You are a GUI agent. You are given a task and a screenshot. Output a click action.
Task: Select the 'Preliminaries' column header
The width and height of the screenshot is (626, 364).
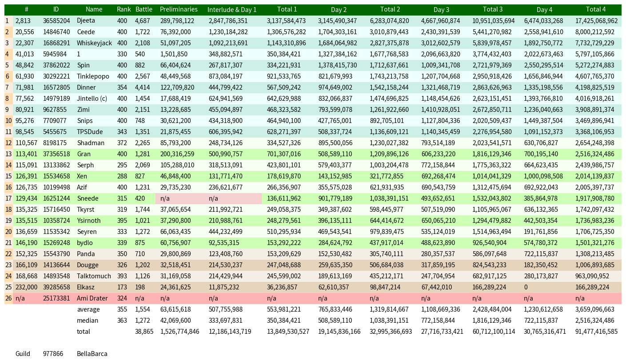[179, 9]
